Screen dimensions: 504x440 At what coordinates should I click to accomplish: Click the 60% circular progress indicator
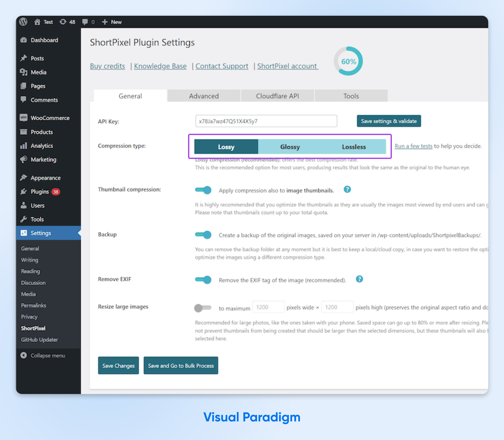(348, 61)
